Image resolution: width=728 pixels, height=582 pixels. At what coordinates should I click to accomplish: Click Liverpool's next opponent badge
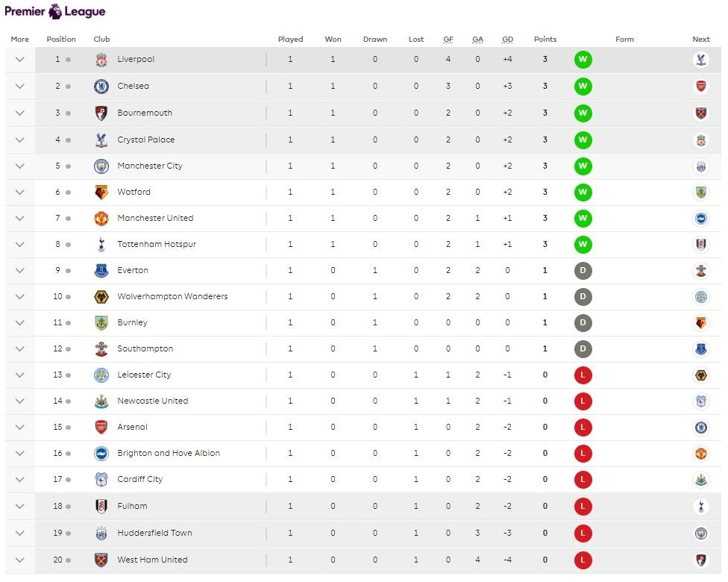(700, 60)
